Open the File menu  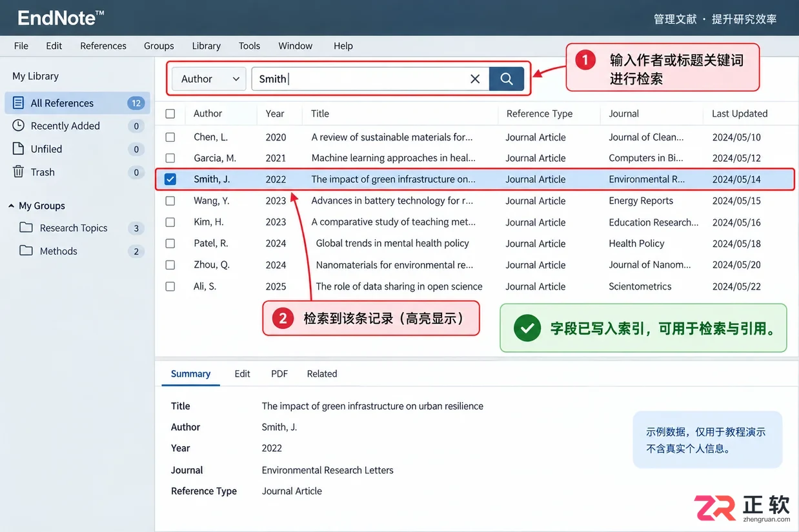(x=21, y=46)
